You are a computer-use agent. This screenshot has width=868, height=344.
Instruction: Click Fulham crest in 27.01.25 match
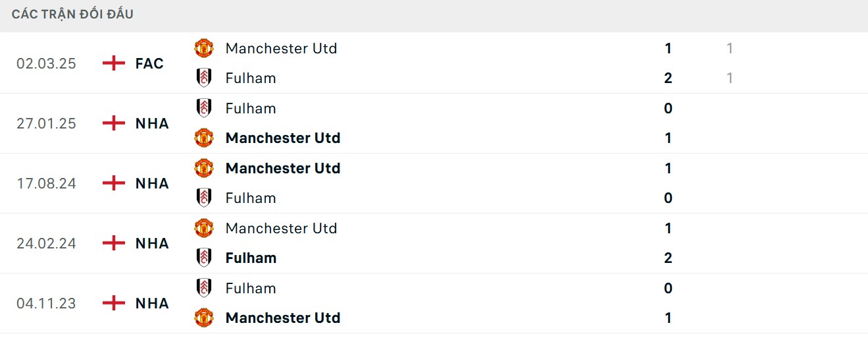coord(204,108)
